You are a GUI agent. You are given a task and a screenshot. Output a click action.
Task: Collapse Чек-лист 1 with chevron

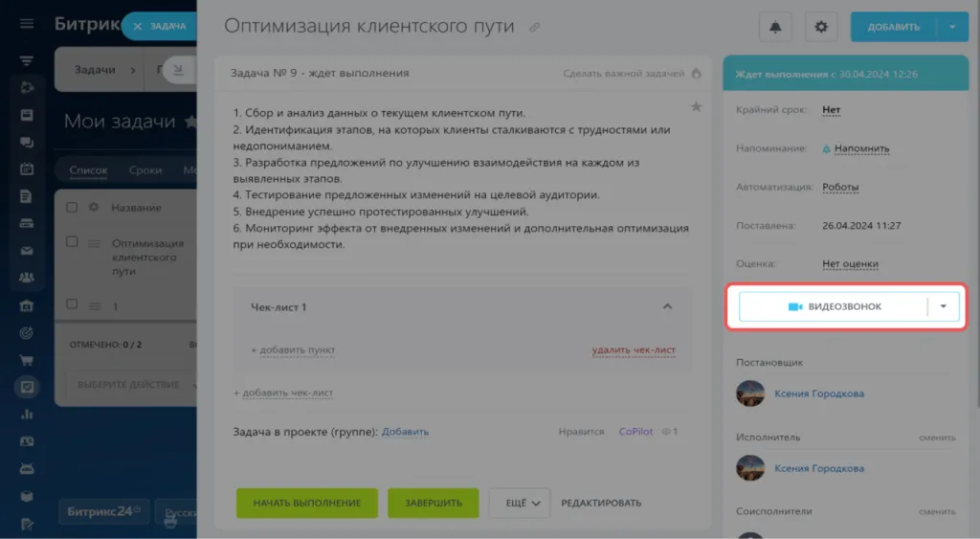coord(667,306)
